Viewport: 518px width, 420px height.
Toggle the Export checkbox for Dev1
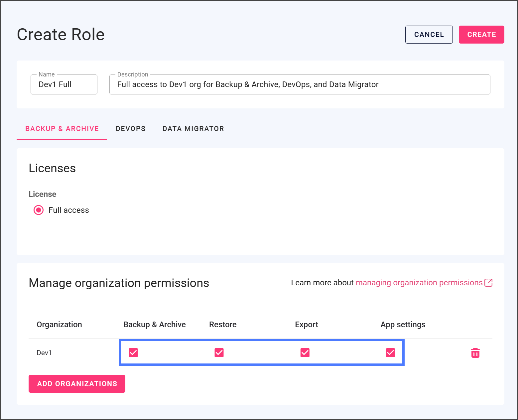pos(305,352)
